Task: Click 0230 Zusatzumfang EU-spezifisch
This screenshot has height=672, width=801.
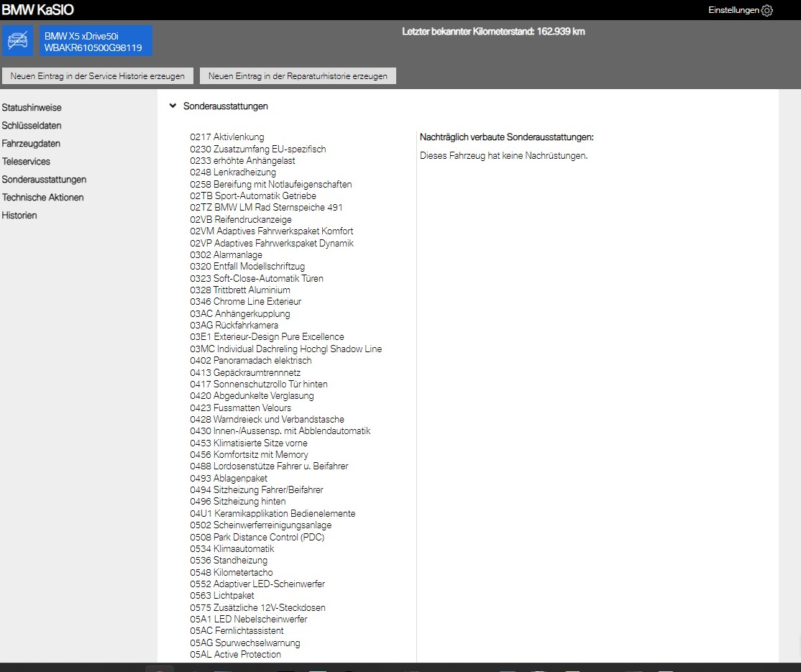Action: (258, 149)
